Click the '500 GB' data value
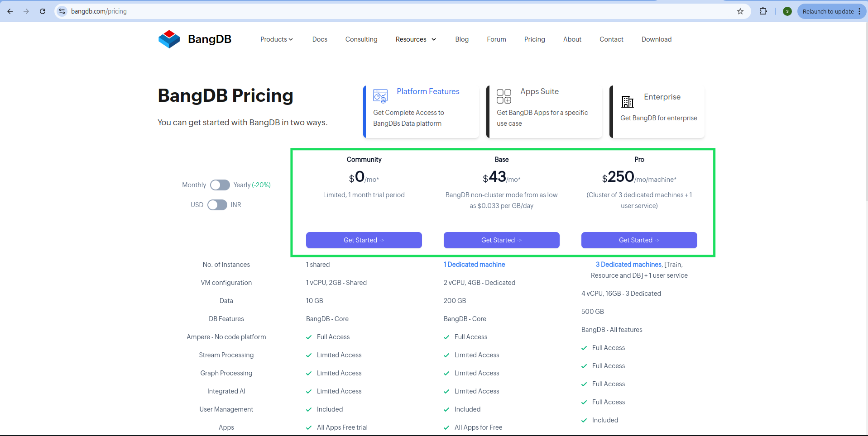Image resolution: width=868 pixels, height=436 pixels. click(x=593, y=312)
